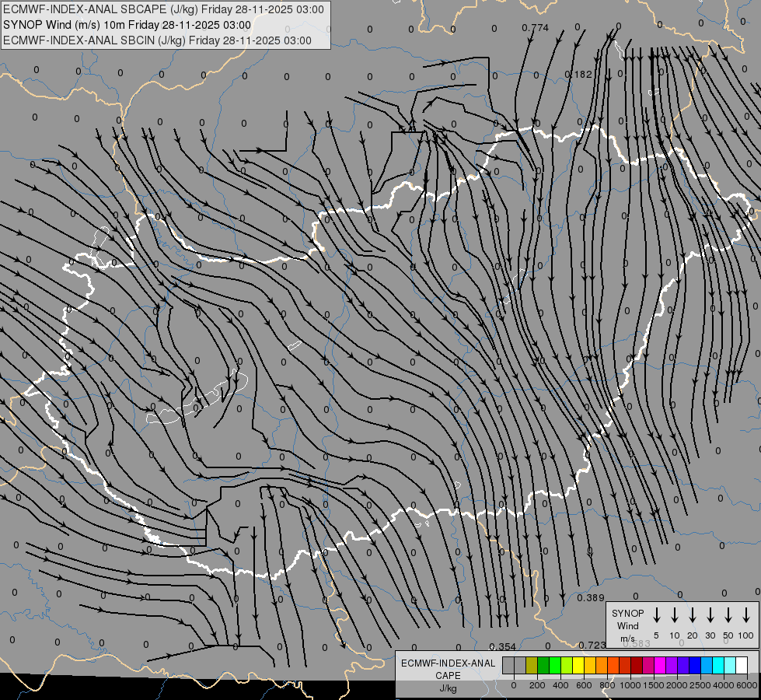Screen dimensions: 761x700
Task: Click the 400 label on CAPE scale
Action: pyautogui.click(x=560, y=685)
